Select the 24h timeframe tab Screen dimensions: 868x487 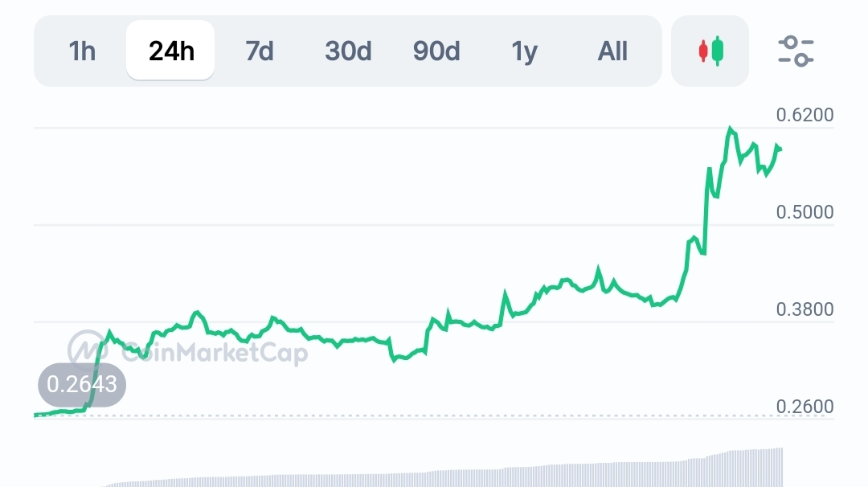click(x=170, y=51)
